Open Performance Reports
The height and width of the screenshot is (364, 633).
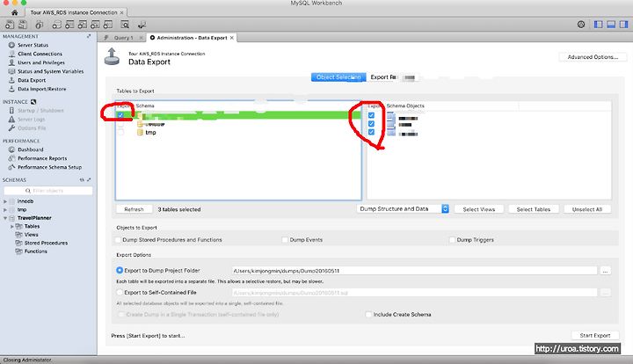pos(42,158)
